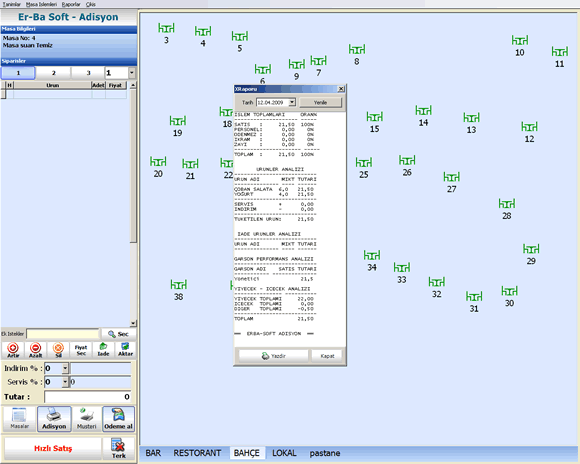Screen dimensions: 580x464
Task: Click Yazdır print button in XRaporu
Action: pyautogui.click(x=273, y=356)
